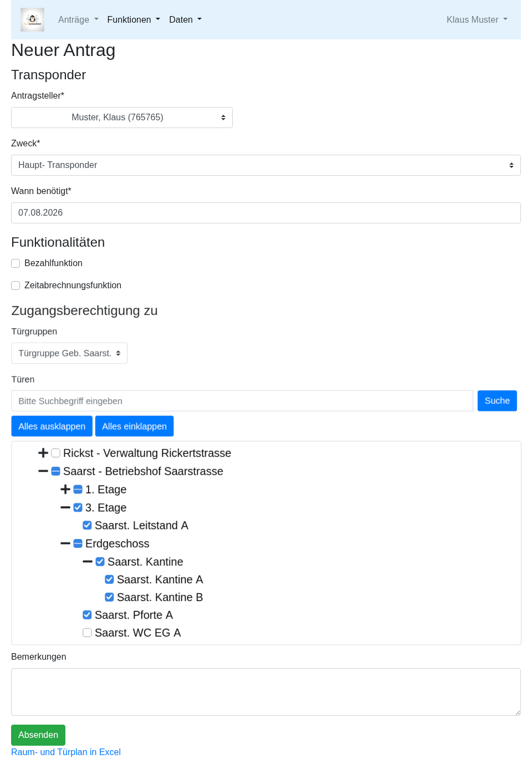Uncheck Saarst. Pforte A checkbox
Screen dimensions: 532x759
[87, 615]
